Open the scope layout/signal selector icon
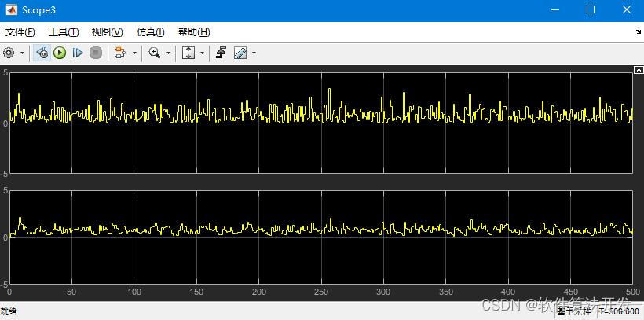The height and width of the screenshot is (320, 644). 121,53
